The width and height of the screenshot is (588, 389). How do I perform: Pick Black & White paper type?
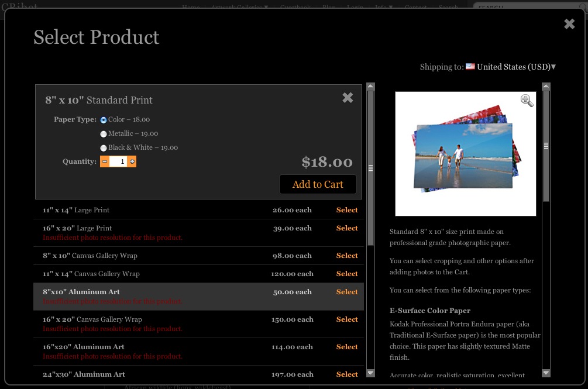104,148
